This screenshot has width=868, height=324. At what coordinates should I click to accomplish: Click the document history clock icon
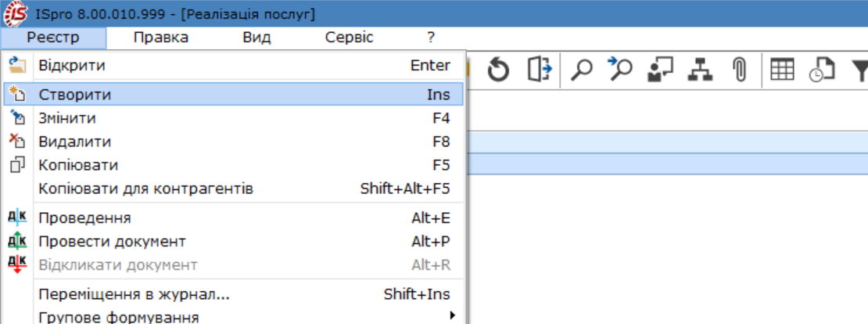pyautogui.click(x=822, y=70)
